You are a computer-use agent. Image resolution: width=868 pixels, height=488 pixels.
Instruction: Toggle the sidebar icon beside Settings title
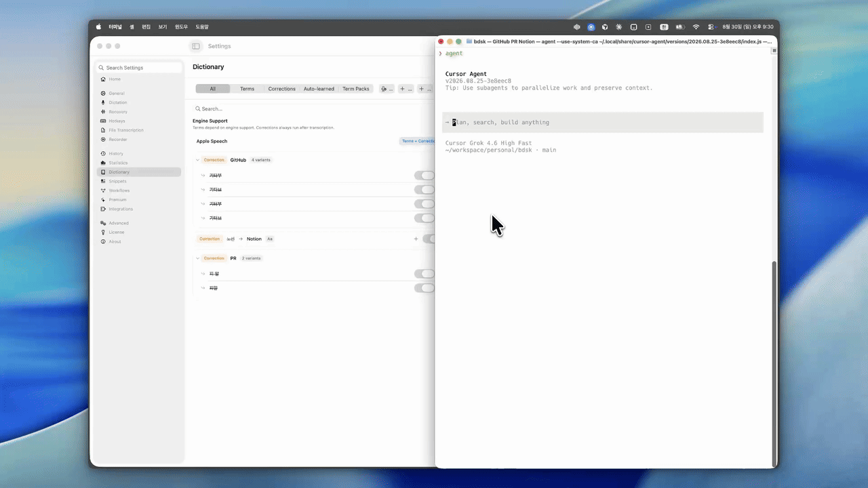pos(196,46)
